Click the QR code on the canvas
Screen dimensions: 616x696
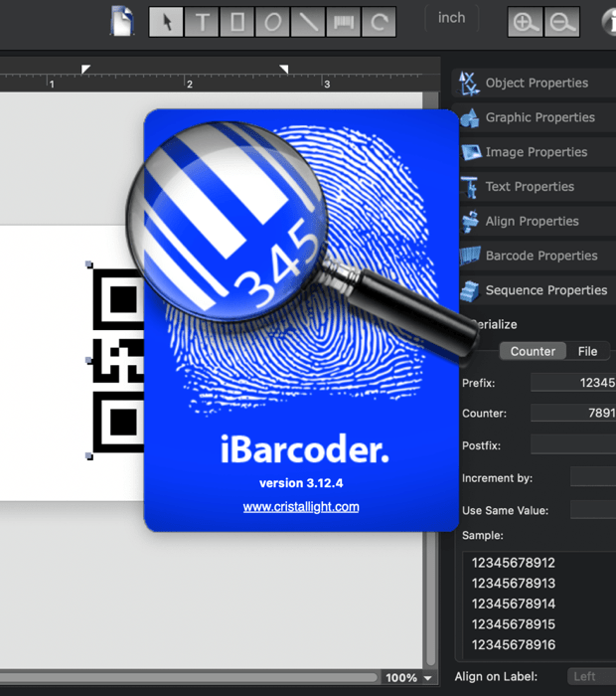click(x=118, y=360)
